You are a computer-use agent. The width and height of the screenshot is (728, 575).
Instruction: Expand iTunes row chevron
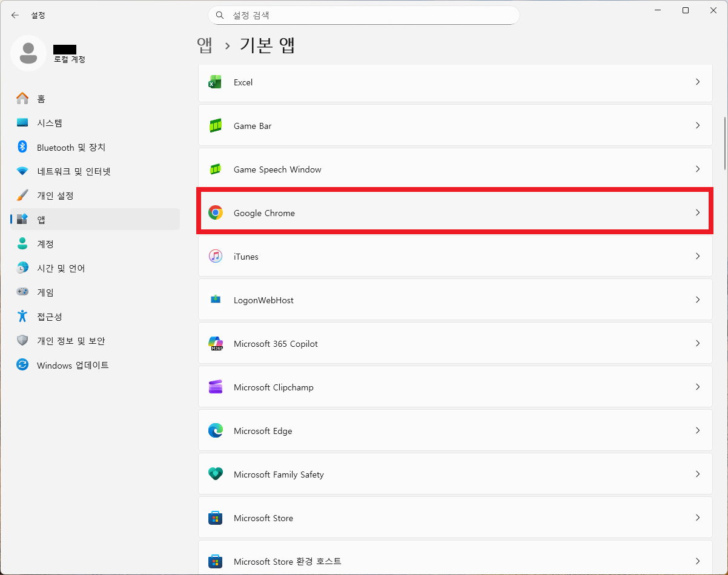tap(698, 256)
